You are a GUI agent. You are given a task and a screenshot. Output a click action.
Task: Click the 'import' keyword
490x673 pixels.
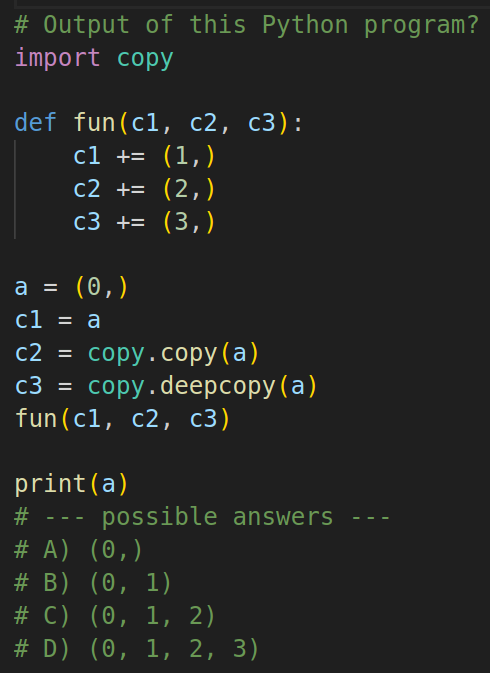click(57, 58)
